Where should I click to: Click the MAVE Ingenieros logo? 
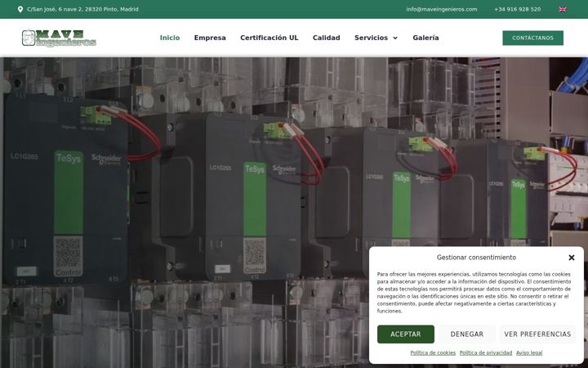(59, 38)
